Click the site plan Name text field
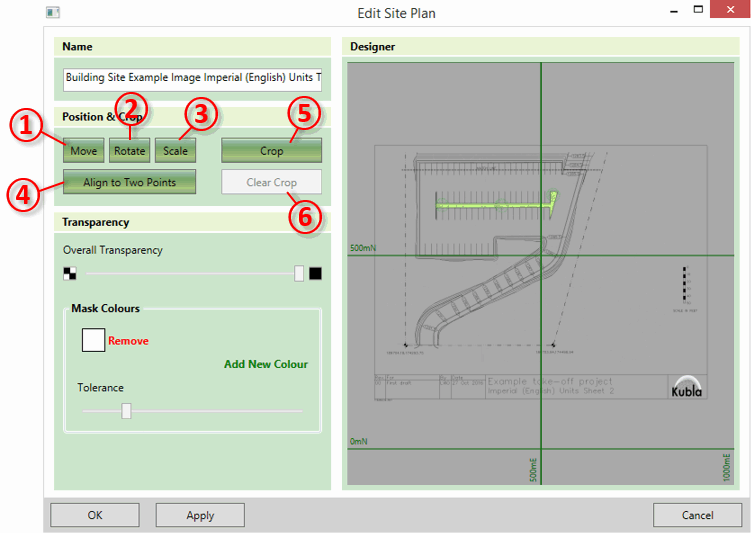Viewport: 751px width, 533px height. 193,79
